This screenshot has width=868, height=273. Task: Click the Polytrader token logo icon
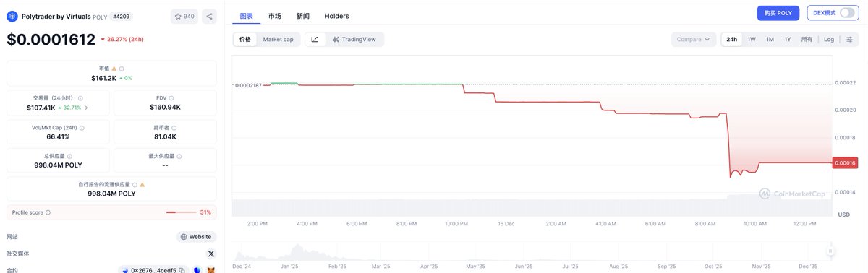12,16
